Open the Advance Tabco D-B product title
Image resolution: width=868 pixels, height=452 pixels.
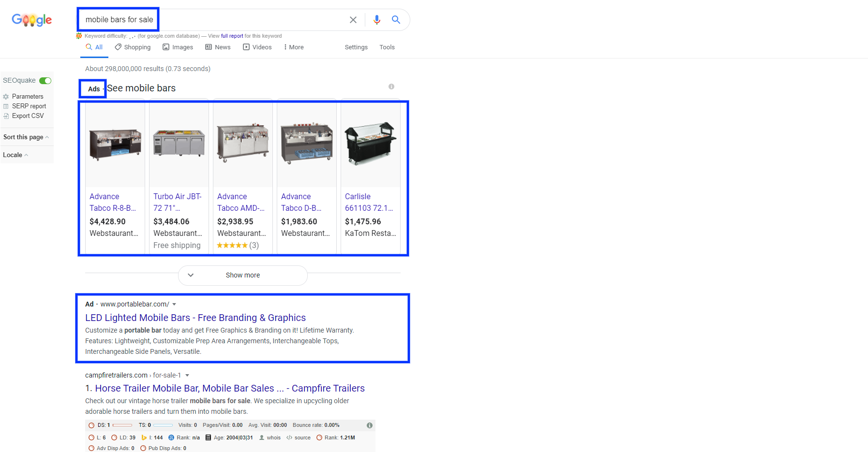301,203
